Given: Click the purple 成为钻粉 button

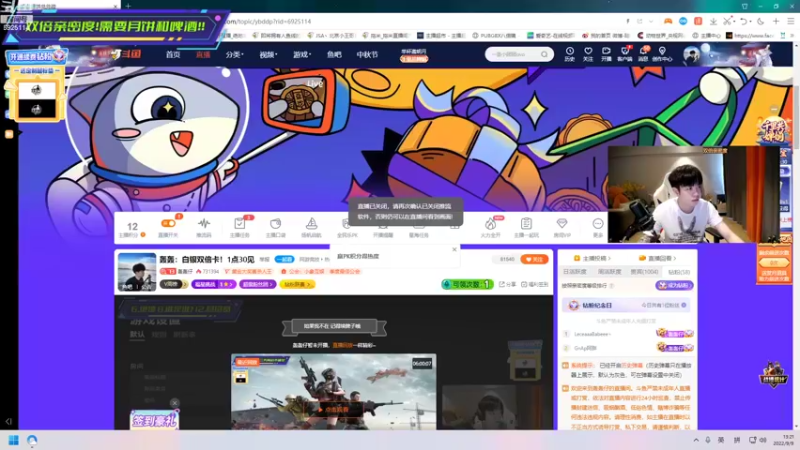Looking at the screenshot, I should click(x=674, y=285).
